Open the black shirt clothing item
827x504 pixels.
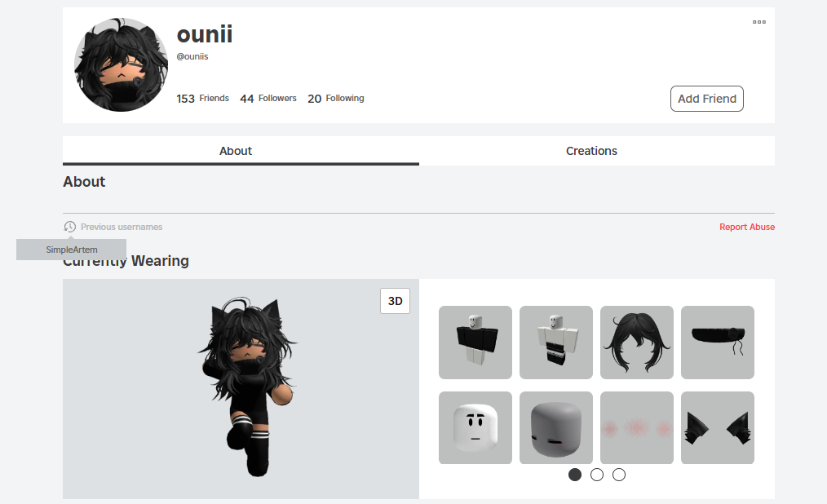click(475, 343)
